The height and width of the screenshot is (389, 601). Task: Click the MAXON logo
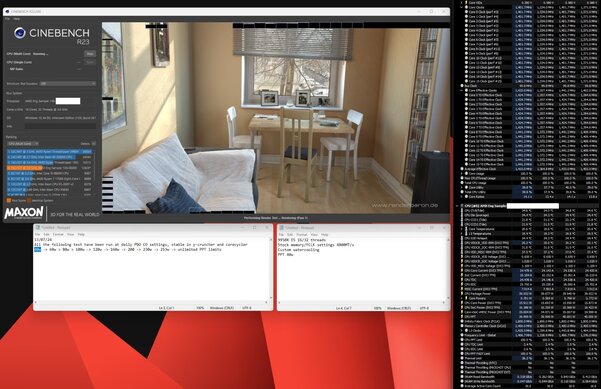click(24, 213)
